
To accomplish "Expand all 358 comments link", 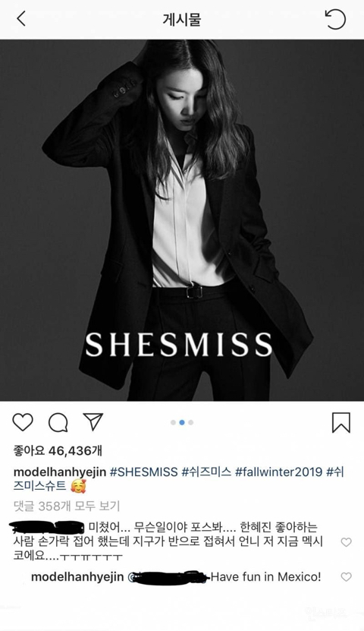I will [67, 506].
